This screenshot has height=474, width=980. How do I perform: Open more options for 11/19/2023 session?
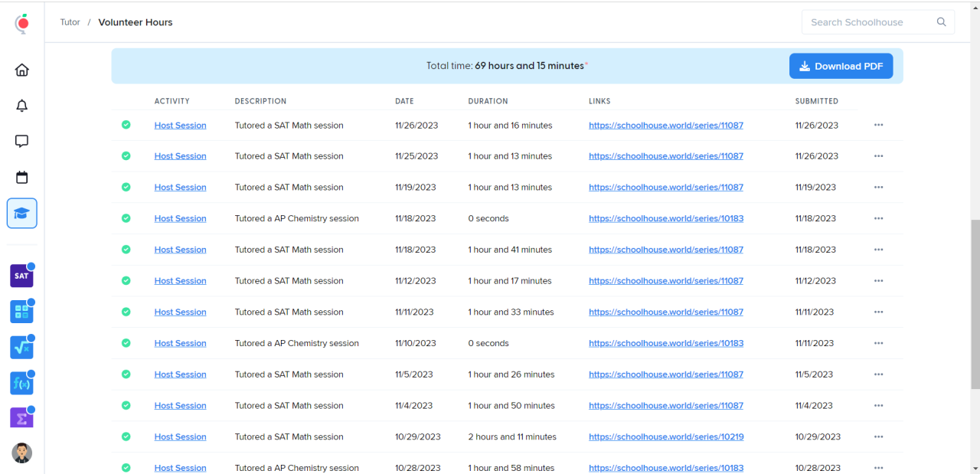coord(878,187)
